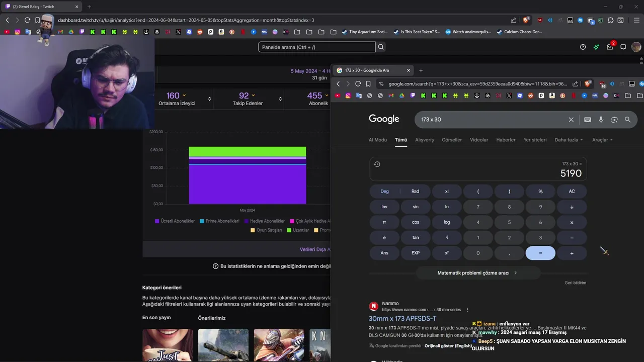This screenshot has height=362, width=644.
Task: Switch calculator to Deg mode
Action: tap(384, 191)
